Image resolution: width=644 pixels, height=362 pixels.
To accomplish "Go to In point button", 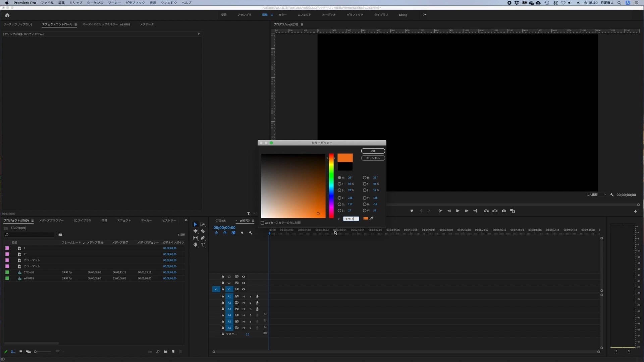I will coord(440,211).
